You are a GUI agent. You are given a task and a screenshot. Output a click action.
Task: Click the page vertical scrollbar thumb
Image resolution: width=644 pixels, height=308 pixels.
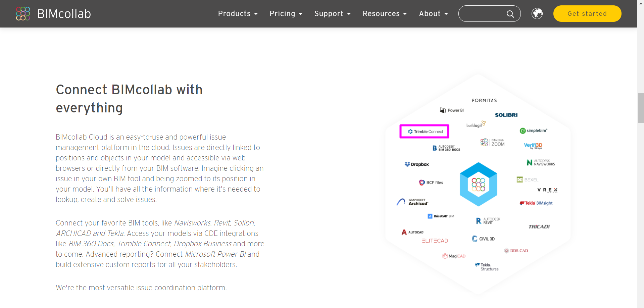(641, 108)
